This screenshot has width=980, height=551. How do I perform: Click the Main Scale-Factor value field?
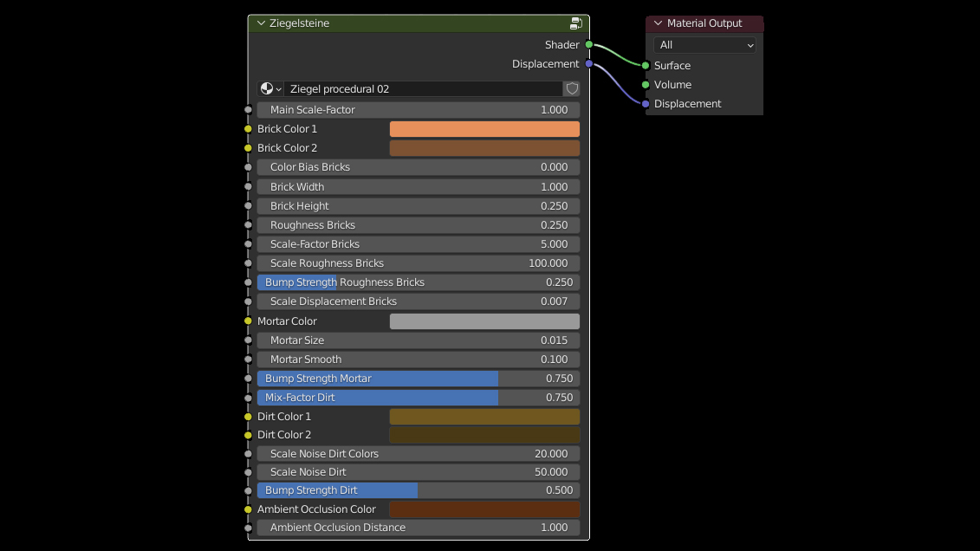pos(419,110)
